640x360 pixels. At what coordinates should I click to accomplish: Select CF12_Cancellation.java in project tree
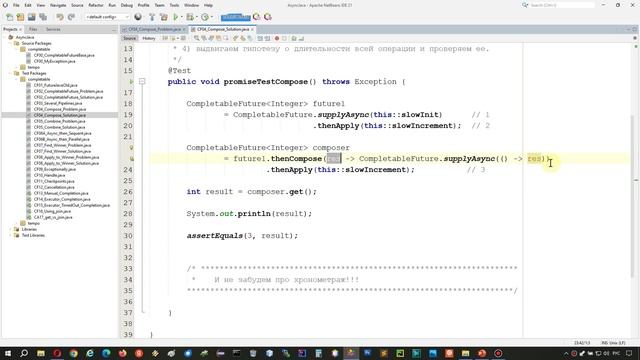[x=55, y=187]
